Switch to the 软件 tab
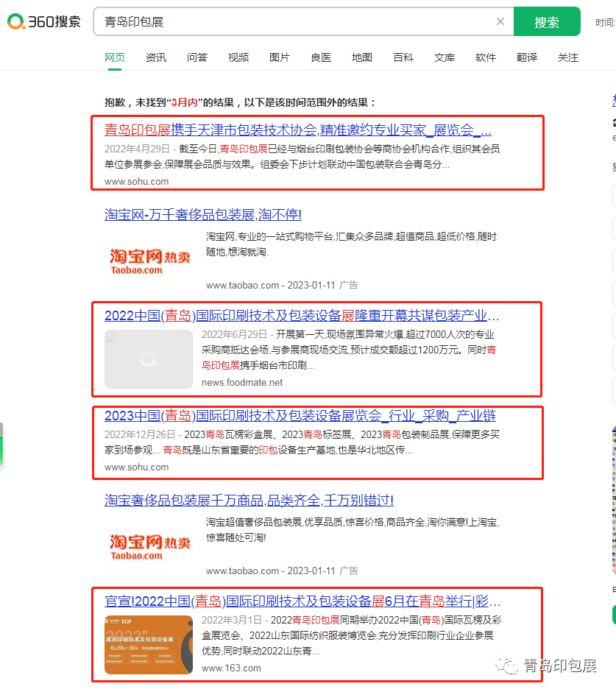 tap(486, 57)
